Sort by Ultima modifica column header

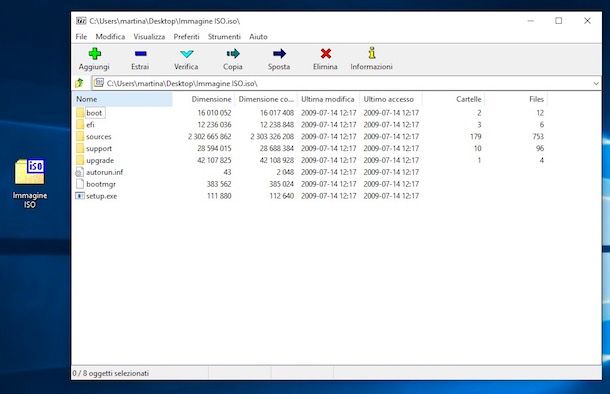(328, 99)
